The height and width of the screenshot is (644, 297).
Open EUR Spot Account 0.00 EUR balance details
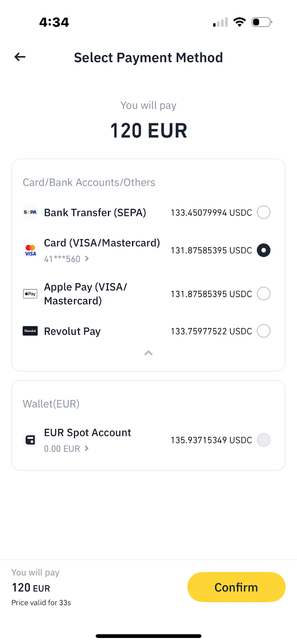(x=66, y=449)
